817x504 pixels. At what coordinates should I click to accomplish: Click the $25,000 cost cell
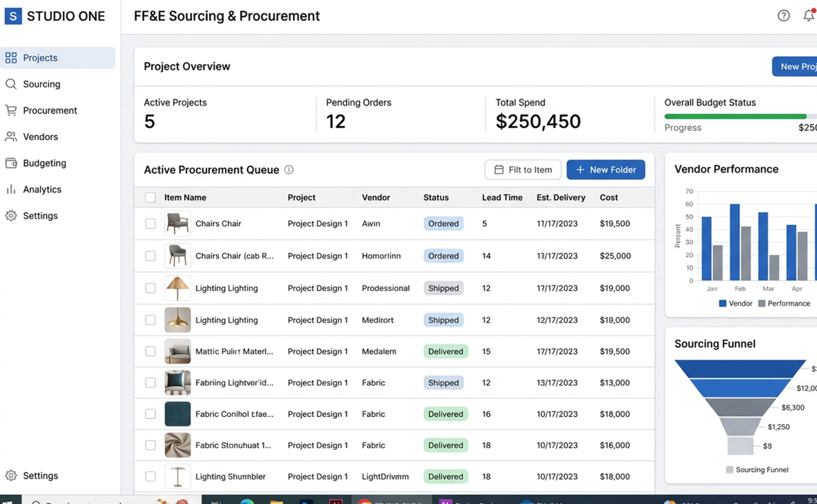[x=615, y=256]
